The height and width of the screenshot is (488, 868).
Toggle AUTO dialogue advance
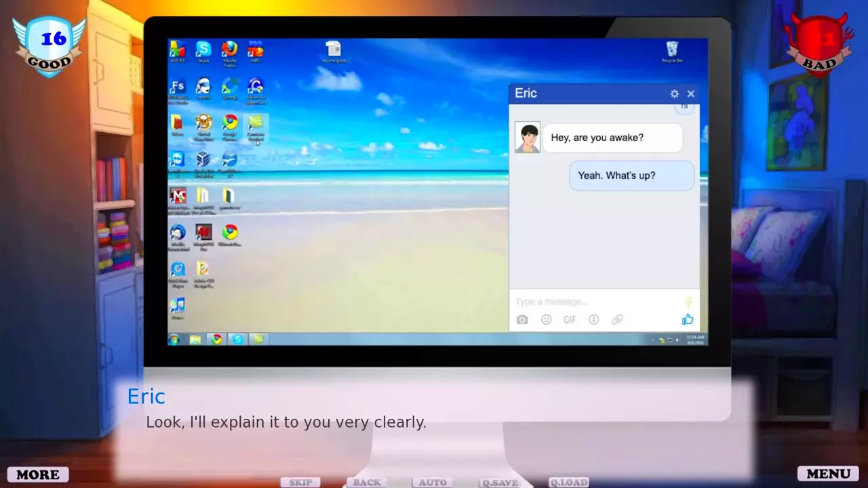(433, 483)
